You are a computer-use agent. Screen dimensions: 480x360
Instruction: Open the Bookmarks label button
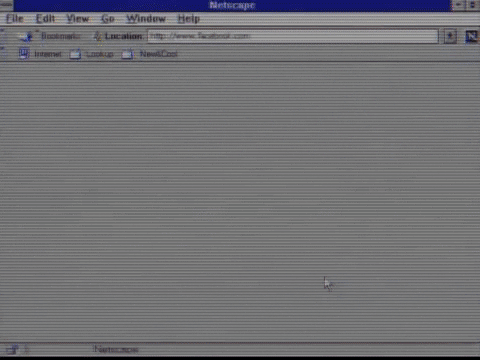pos(60,36)
